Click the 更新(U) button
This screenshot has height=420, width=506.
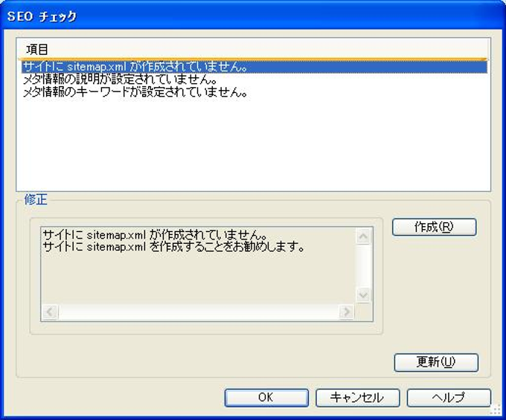(436, 362)
